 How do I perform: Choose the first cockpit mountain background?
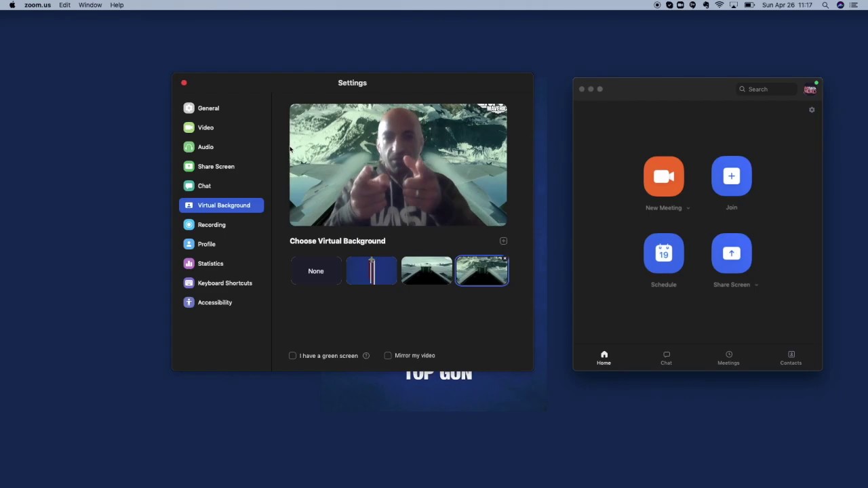pyautogui.click(x=427, y=271)
